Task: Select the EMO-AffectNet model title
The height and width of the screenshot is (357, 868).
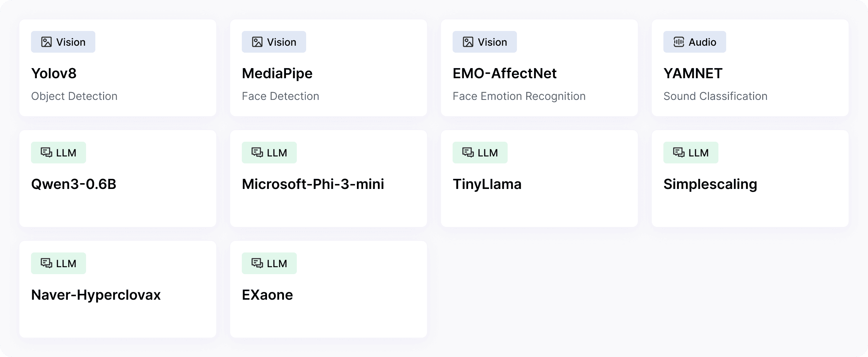Action: [505, 73]
